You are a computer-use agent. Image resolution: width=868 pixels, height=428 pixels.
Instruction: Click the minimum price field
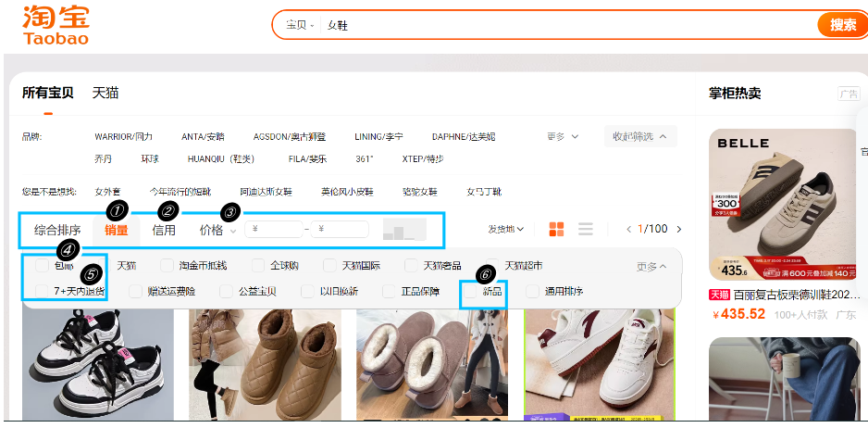[x=274, y=229]
